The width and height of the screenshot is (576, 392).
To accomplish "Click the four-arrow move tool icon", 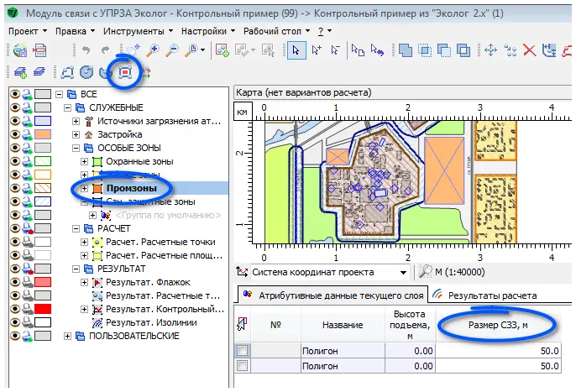I will tap(491, 51).
